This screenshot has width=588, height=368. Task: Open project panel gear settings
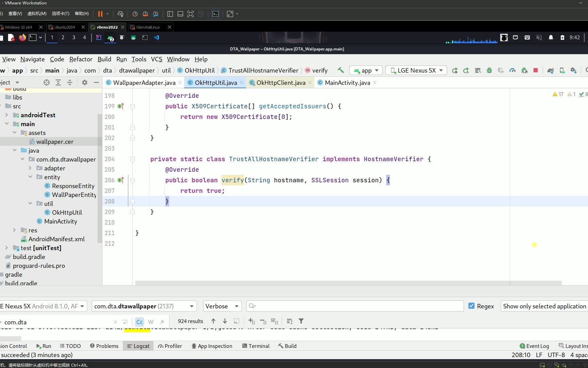[85, 82]
